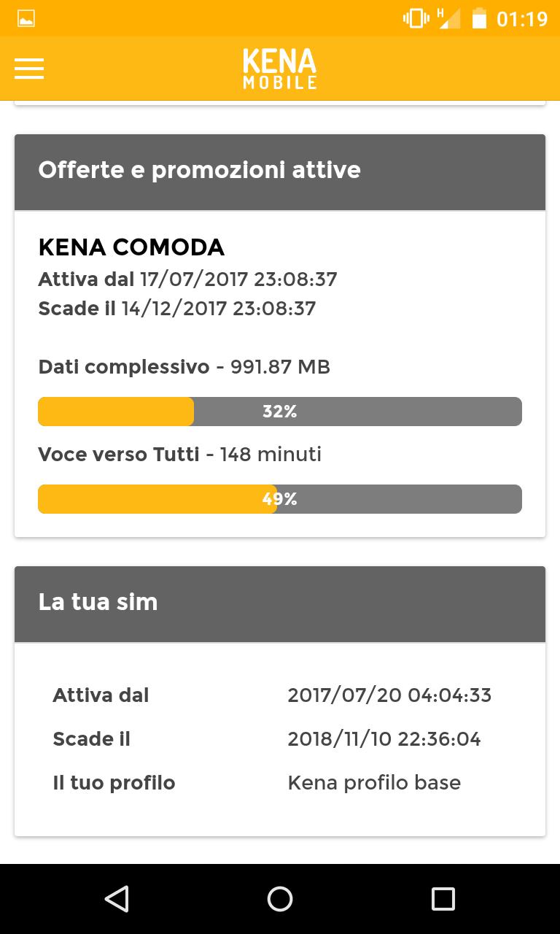The image size is (560, 934).
Task: Tap the Scade il 14/12/2017 offer expiry line
Action: coord(177,308)
